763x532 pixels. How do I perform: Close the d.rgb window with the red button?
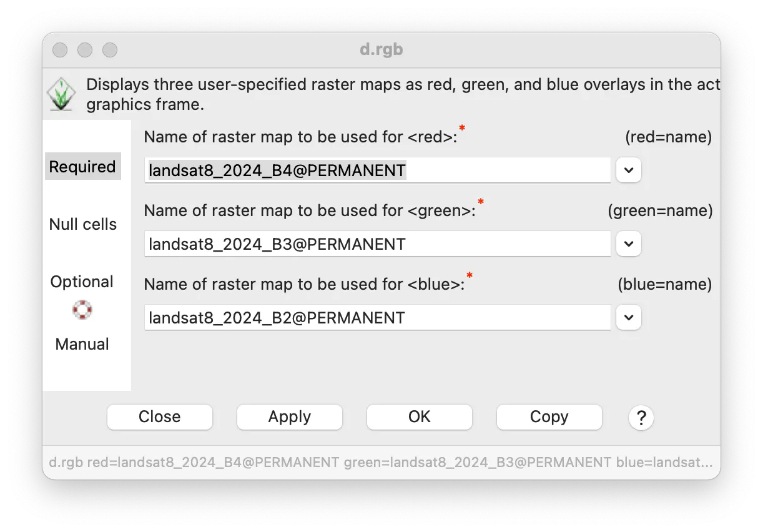pos(60,49)
